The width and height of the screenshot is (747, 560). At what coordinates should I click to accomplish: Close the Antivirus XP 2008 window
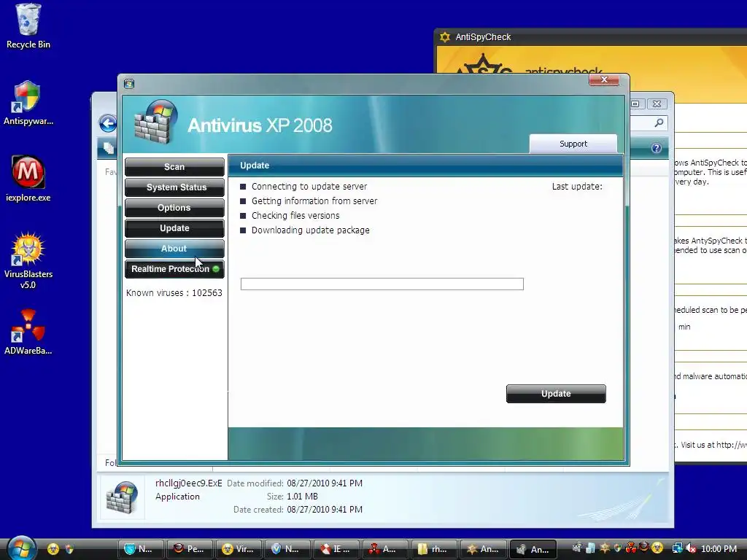point(604,79)
